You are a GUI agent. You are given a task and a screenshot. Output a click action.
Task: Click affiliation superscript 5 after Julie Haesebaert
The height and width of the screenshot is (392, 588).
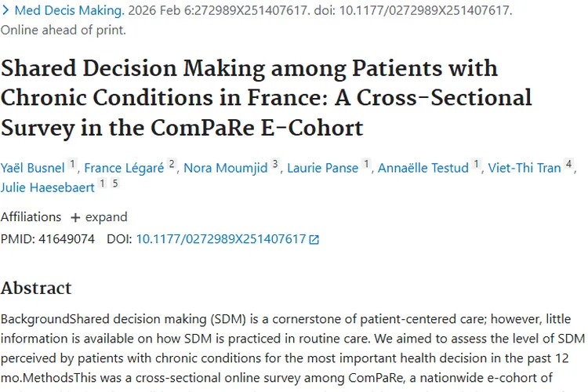pyautogui.click(x=115, y=184)
